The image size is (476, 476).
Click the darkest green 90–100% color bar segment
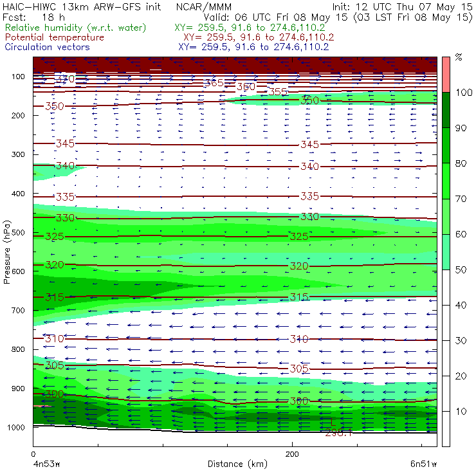coord(446,110)
